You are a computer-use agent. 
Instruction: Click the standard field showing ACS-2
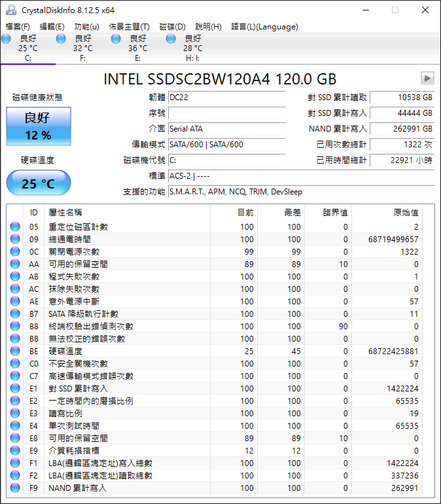[x=301, y=176]
